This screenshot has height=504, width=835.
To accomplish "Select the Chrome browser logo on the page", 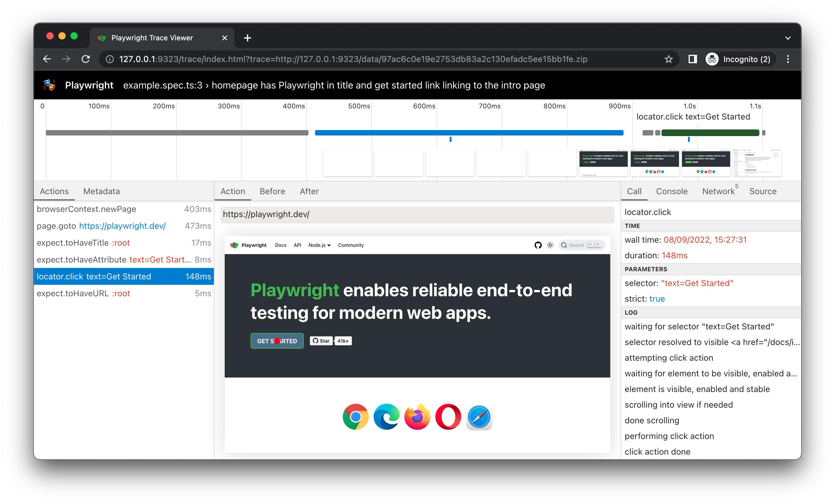I will pos(355,417).
